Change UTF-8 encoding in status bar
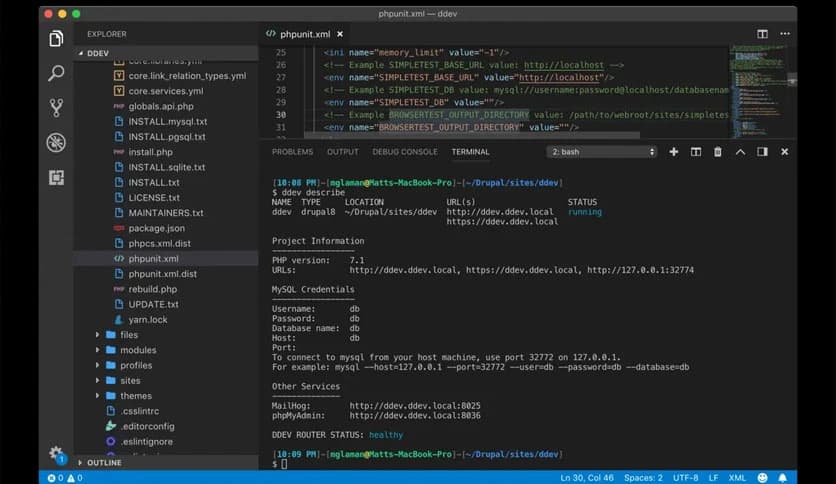Image resolution: width=836 pixels, height=484 pixels. click(x=685, y=478)
